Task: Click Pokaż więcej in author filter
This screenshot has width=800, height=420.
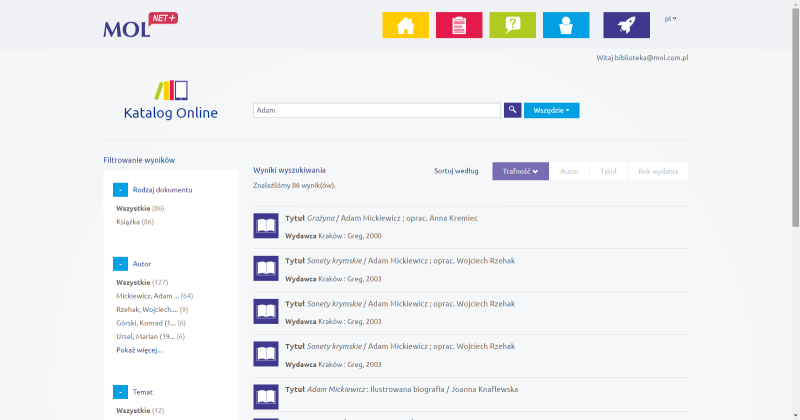Action: point(139,350)
